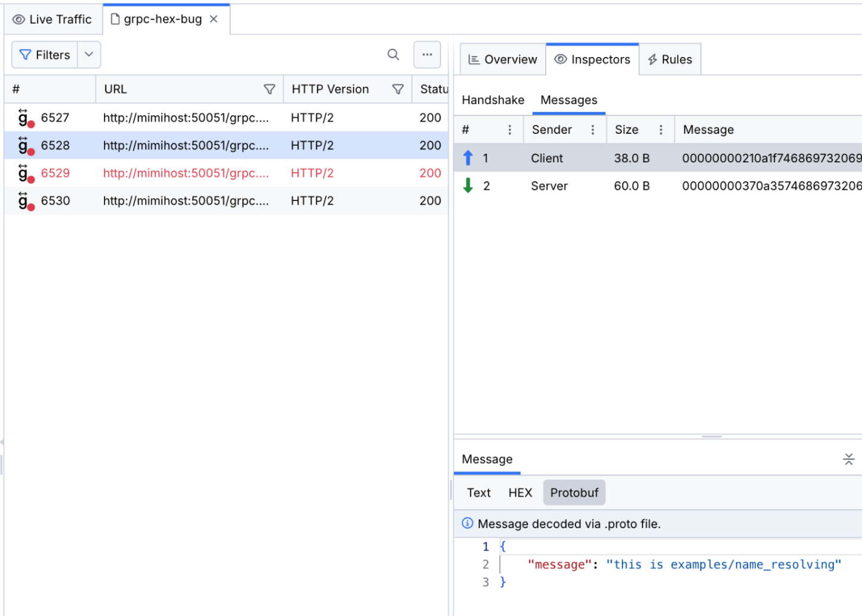Close the grpc-hex-bug tab

pyautogui.click(x=214, y=19)
